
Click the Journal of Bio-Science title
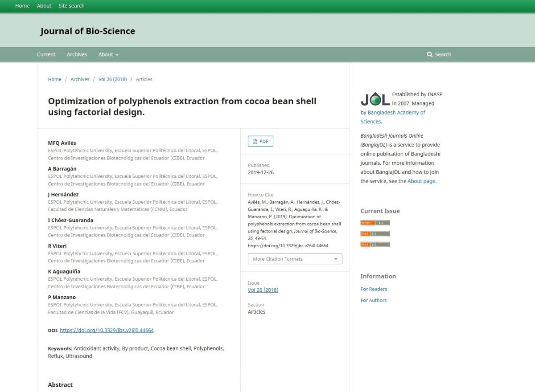click(x=87, y=31)
